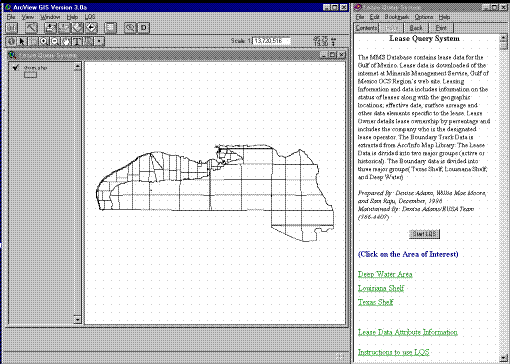Click help window scroll-down arrow

[x=503, y=358]
